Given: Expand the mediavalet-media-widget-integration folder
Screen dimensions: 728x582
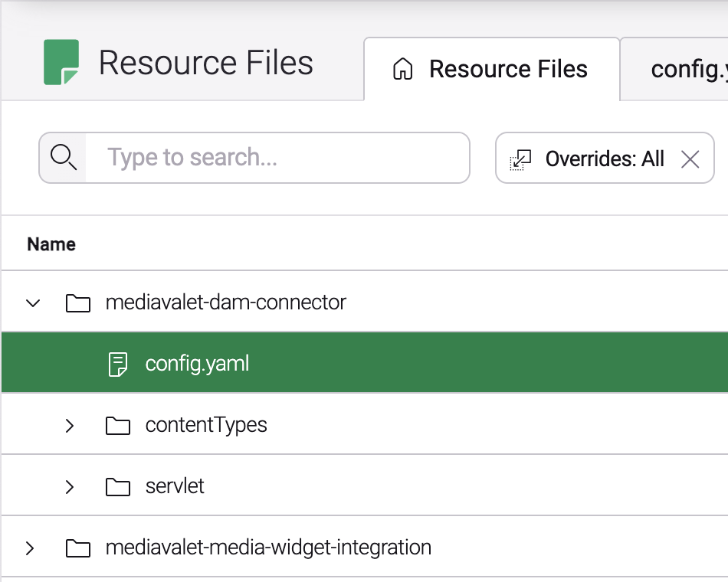Looking at the screenshot, I should pyautogui.click(x=30, y=548).
